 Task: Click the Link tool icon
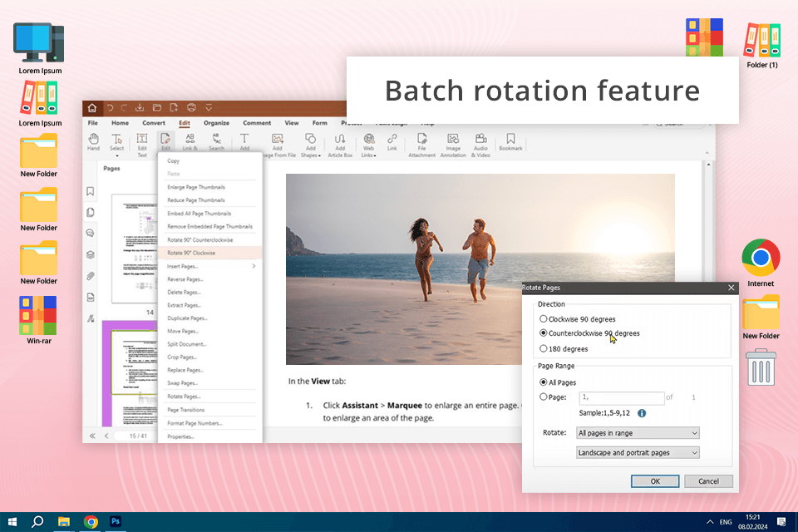point(392,140)
